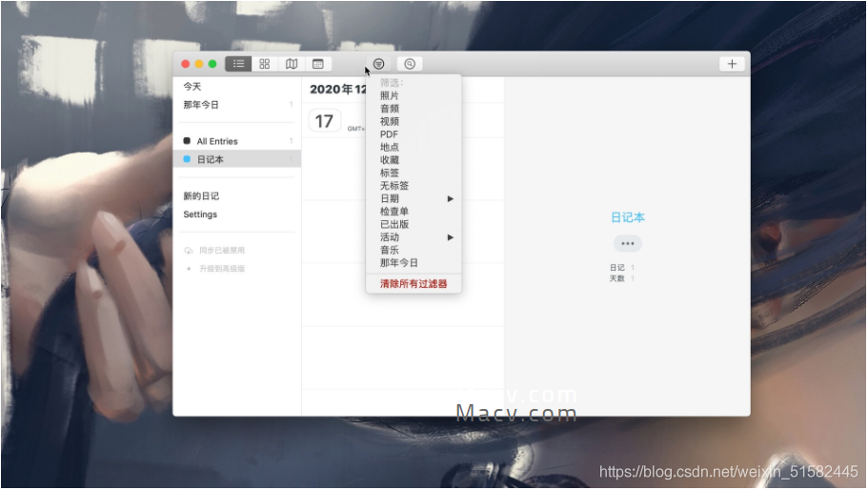Select All Entries journal in sidebar

pos(237,141)
